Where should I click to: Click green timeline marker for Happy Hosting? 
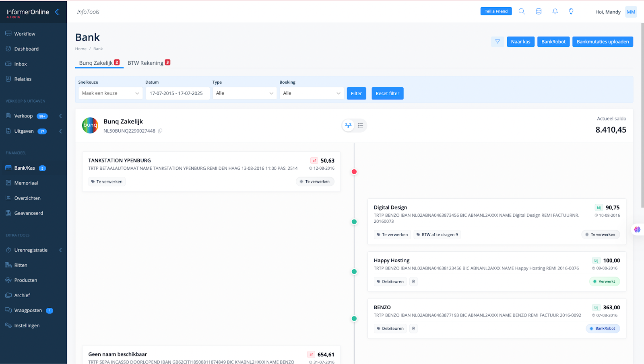click(x=354, y=271)
